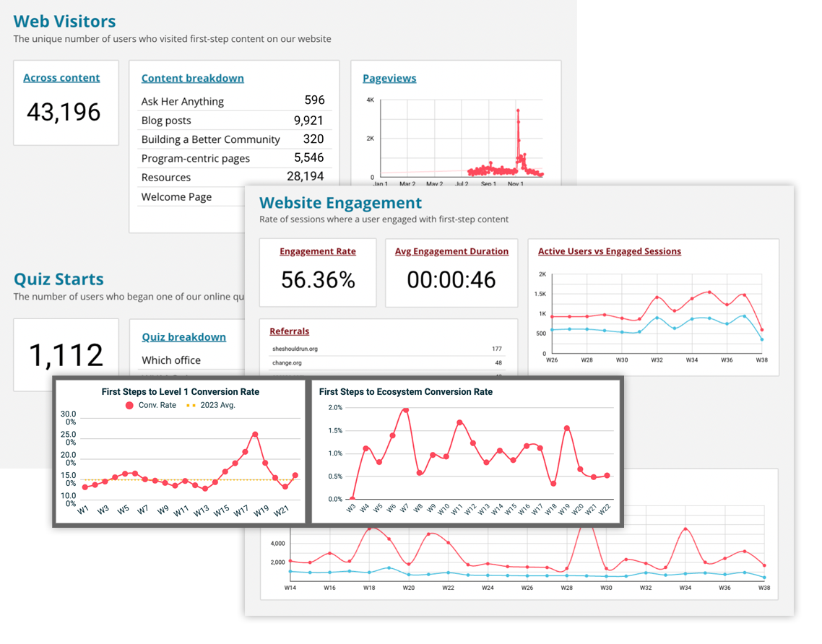Select the Blog posts row label

[x=166, y=121]
